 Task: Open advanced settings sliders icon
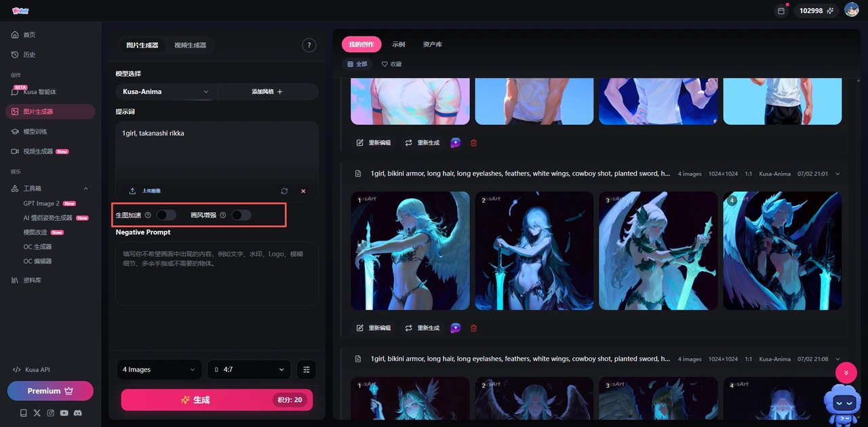click(307, 369)
